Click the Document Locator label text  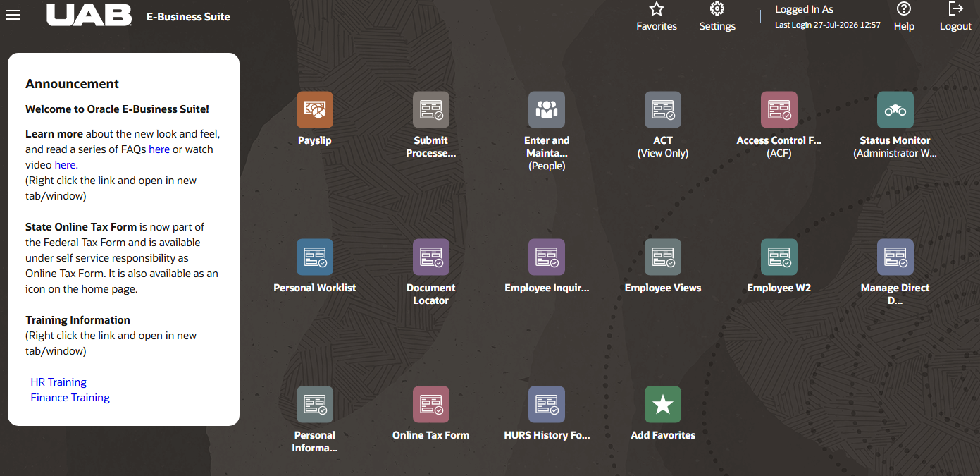431,294
